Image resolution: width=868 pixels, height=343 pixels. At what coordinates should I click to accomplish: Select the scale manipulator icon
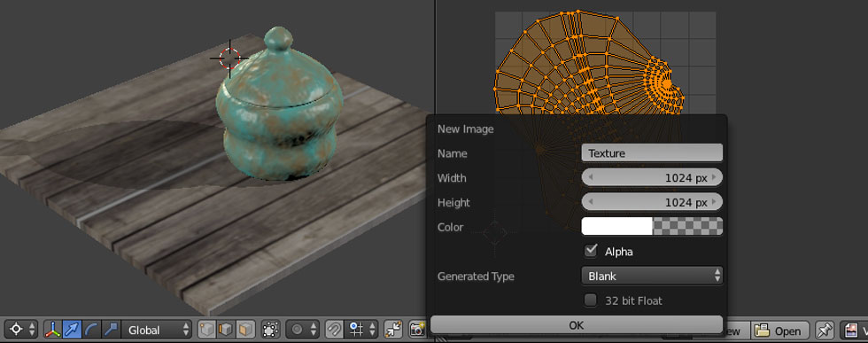pos(110,330)
